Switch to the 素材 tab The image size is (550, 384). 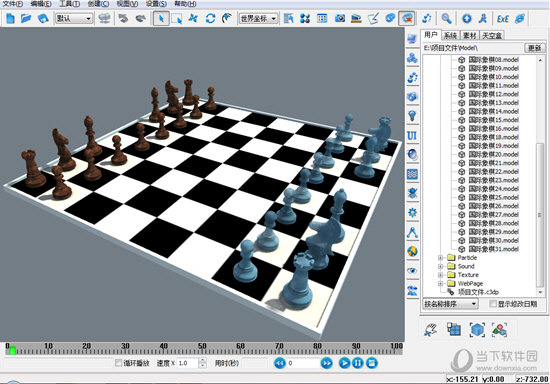pyautogui.click(x=469, y=35)
